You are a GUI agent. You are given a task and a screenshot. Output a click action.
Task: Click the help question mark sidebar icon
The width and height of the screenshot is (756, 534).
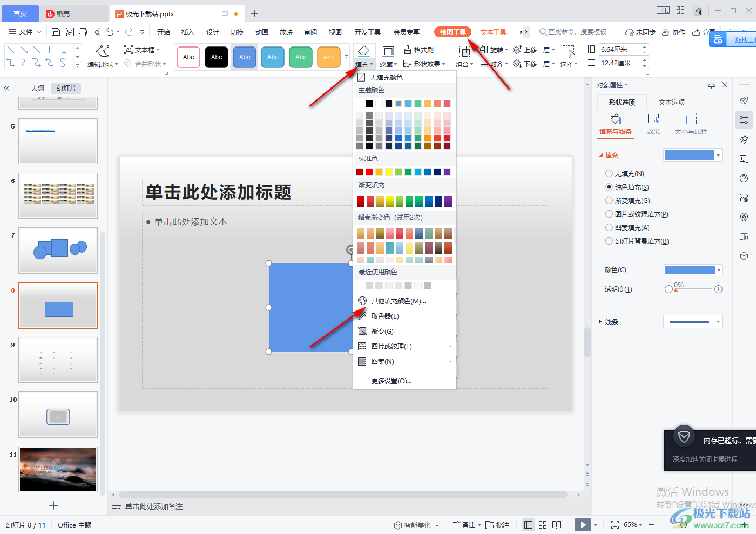click(x=744, y=179)
